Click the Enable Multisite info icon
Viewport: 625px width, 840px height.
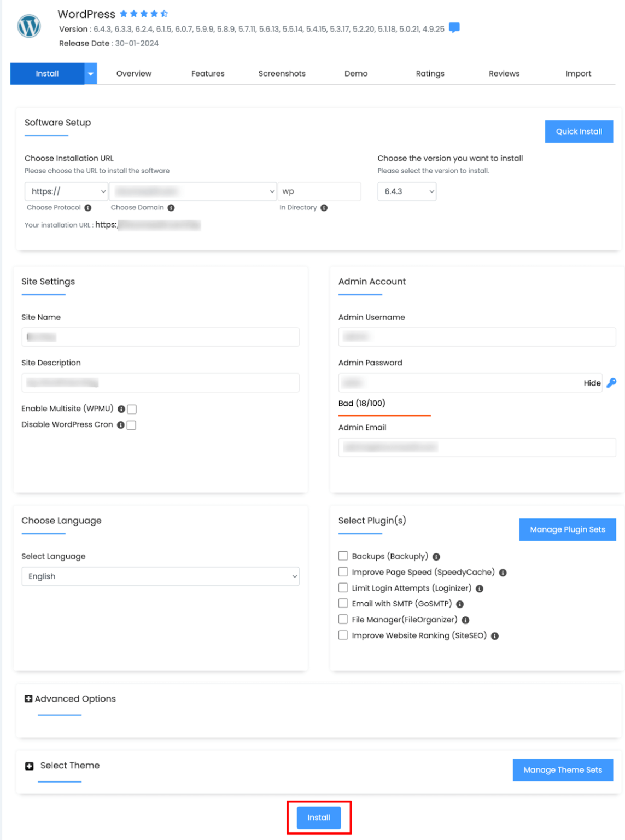(121, 408)
